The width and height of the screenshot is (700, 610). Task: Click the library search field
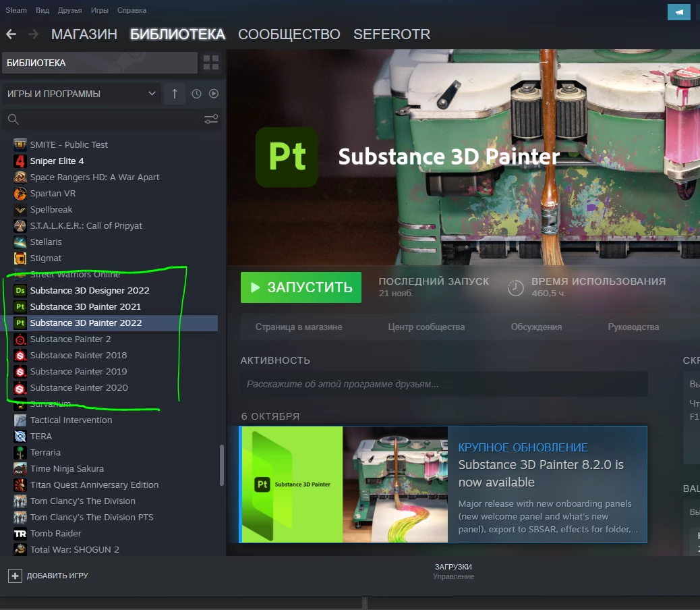(111, 119)
